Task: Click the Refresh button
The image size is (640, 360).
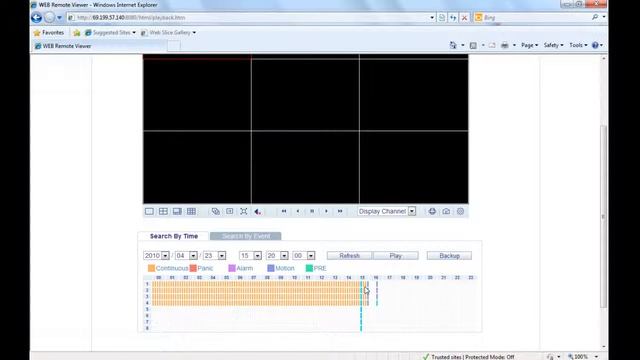Action: coord(349,256)
